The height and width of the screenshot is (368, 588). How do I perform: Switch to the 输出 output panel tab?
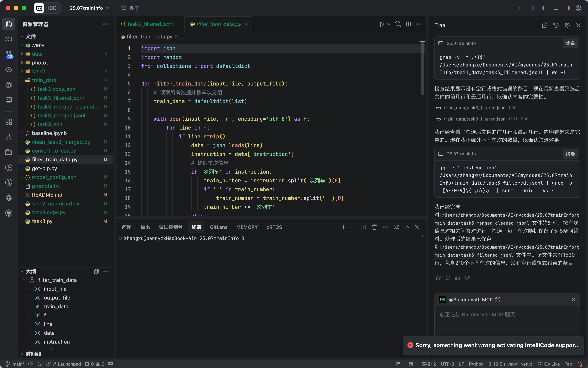[x=145, y=227]
